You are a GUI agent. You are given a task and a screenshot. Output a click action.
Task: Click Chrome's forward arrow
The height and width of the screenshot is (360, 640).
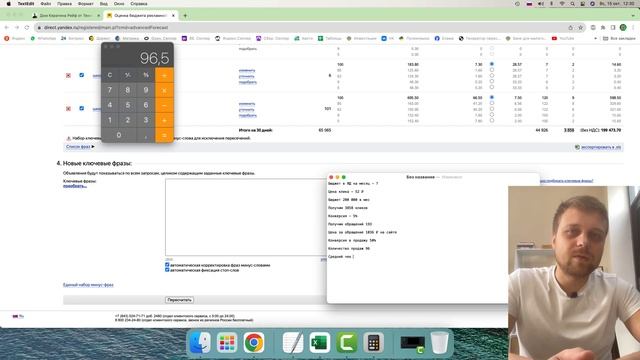coord(17,27)
